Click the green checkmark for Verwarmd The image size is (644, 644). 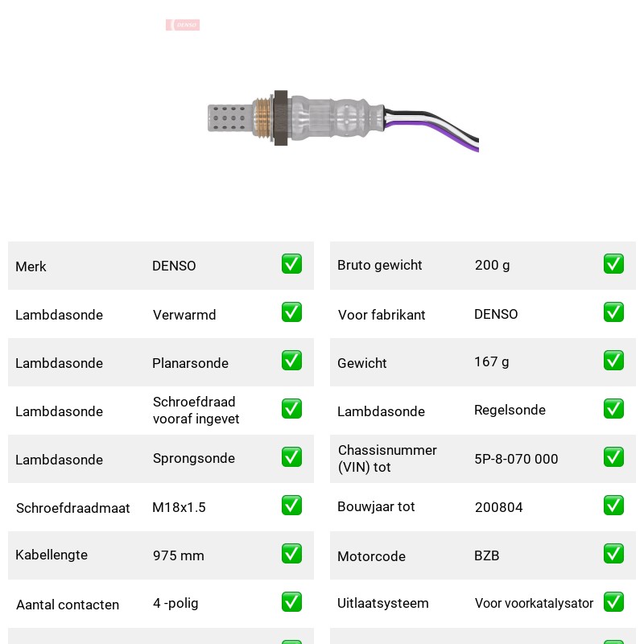tap(291, 312)
